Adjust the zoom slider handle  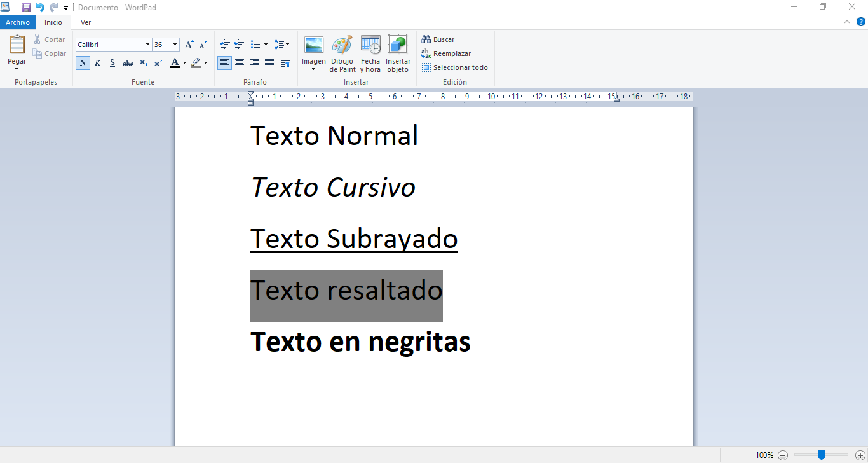pos(822,455)
